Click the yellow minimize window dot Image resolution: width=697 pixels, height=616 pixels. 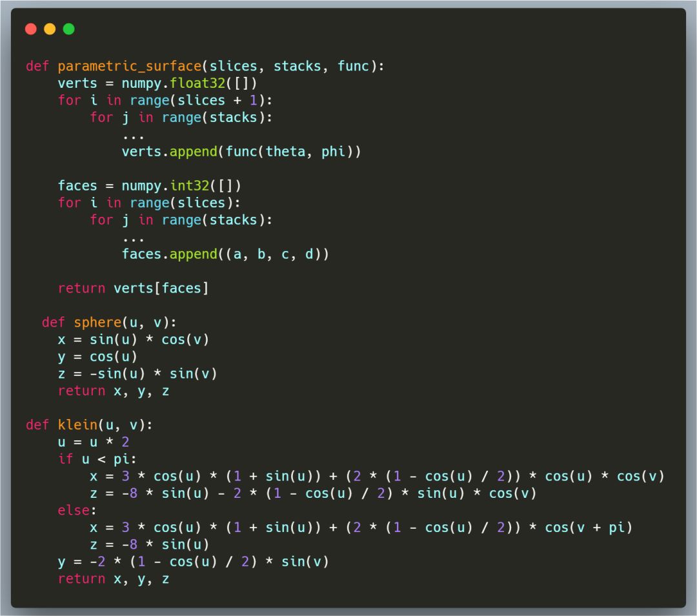[50, 29]
